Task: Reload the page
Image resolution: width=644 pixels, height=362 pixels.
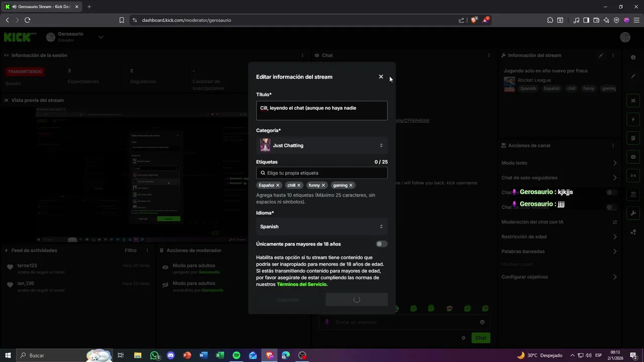Action: 27,20
